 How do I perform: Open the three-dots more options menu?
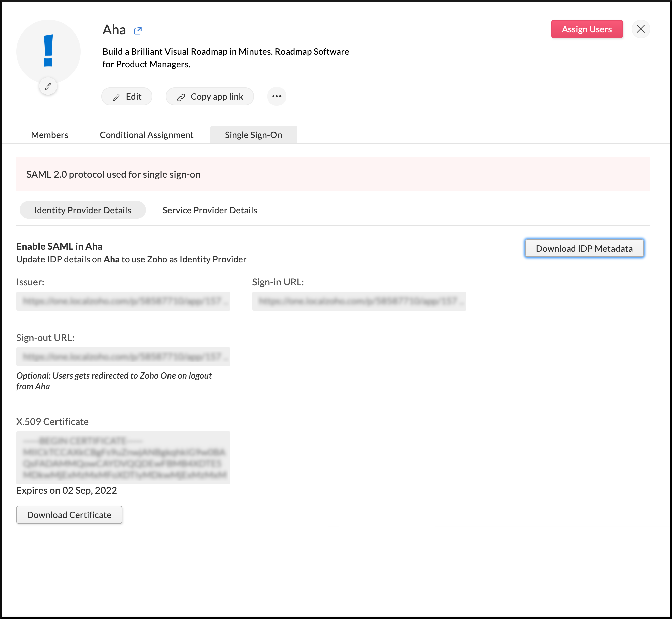click(277, 97)
